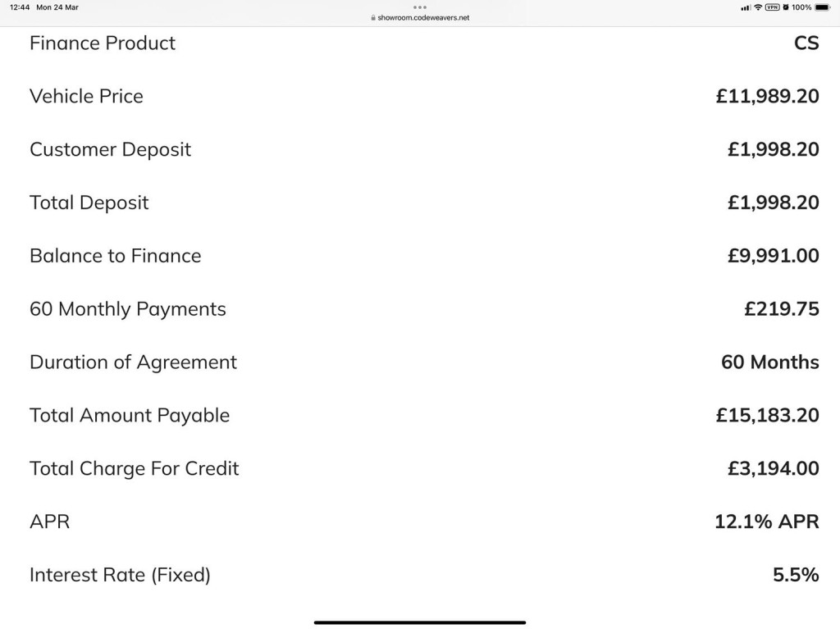Tap the Mon 24 Mar date
Image resolution: width=840 pixels, height=629 pixels.
coord(57,7)
